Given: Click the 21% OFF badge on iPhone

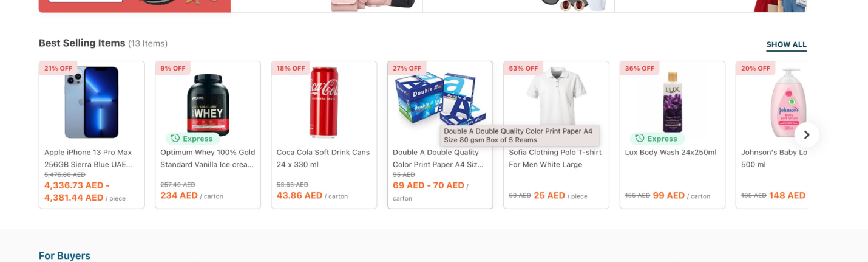Looking at the screenshot, I should click(x=59, y=68).
